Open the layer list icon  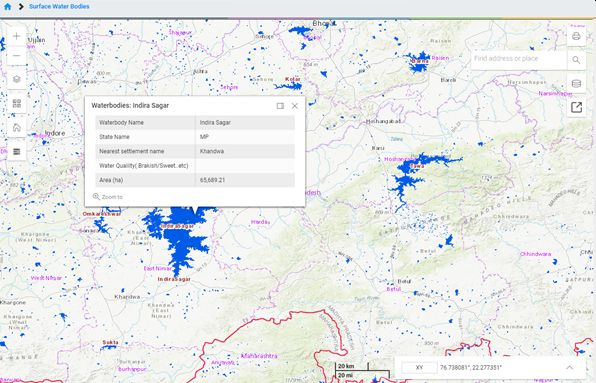point(16,79)
